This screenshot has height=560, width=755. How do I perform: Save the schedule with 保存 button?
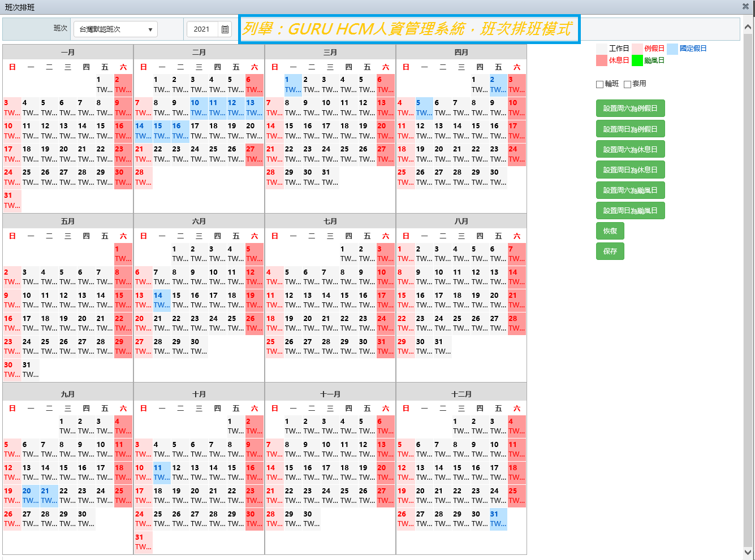pyautogui.click(x=610, y=251)
